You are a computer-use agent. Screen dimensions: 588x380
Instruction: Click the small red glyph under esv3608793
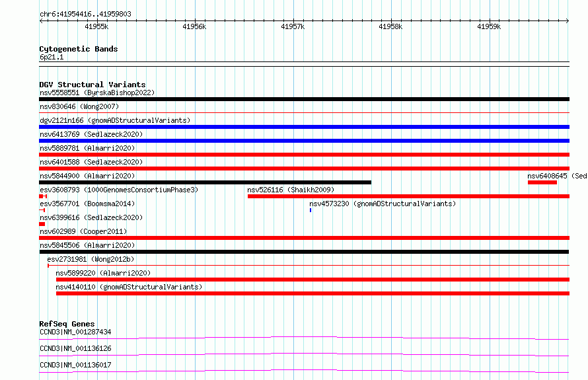tap(43, 196)
